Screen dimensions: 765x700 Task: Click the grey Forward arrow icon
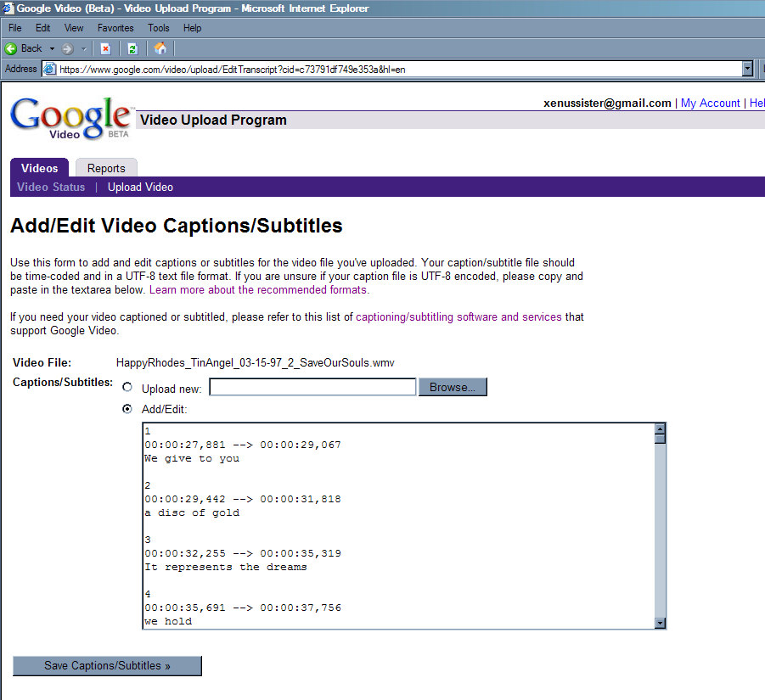(x=67, y=48)
